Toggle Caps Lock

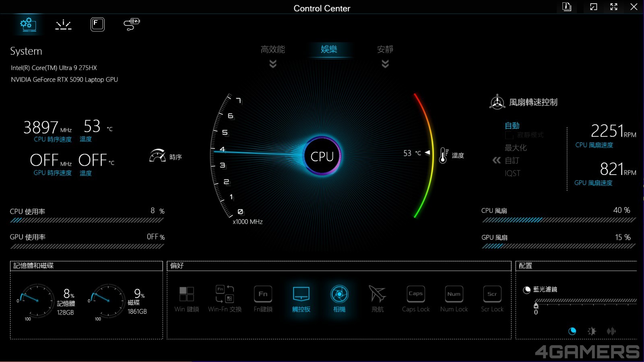[x=416, y=299]
